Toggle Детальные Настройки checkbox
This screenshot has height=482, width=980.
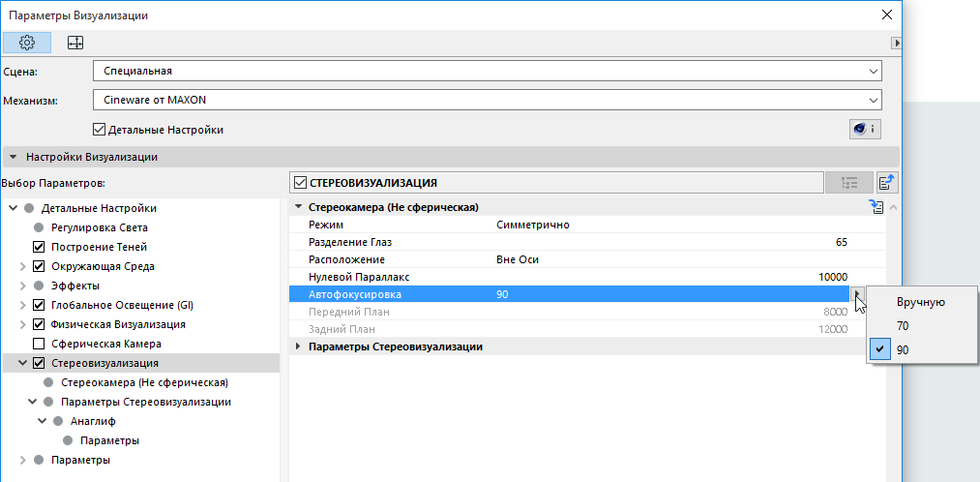click(x=99, y=130)
